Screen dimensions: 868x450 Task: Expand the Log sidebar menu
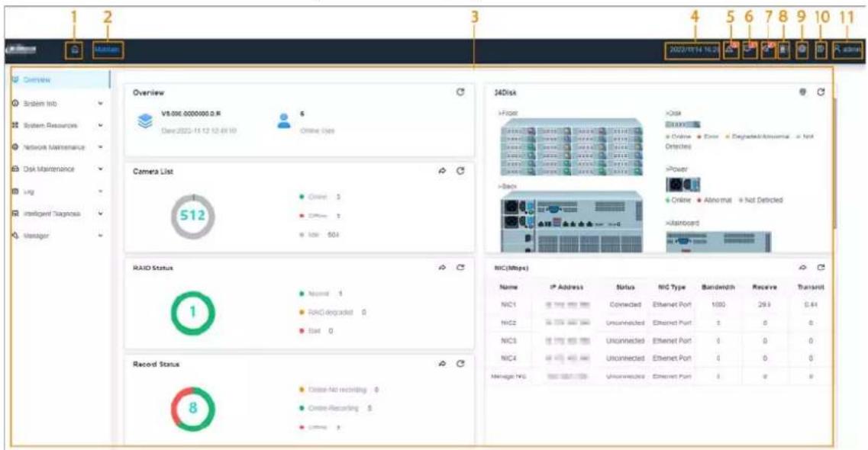pyautogui.click(x=100, y=191)
